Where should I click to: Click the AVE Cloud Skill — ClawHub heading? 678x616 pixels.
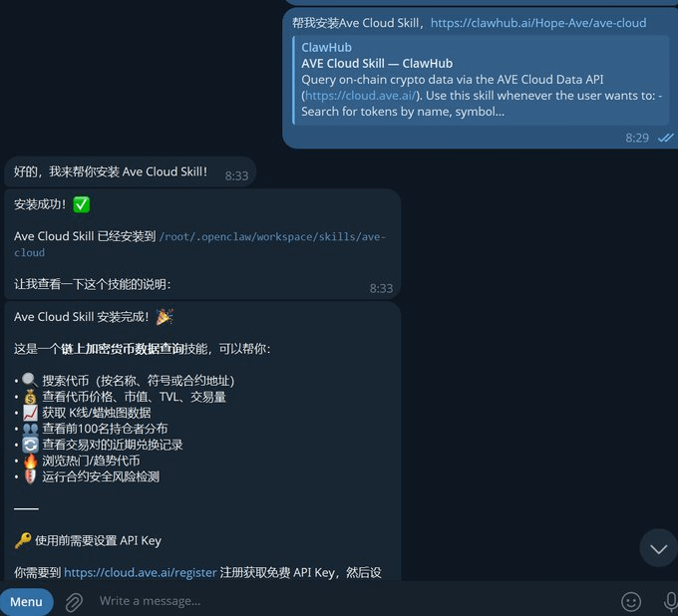click(x=377, y=64)
